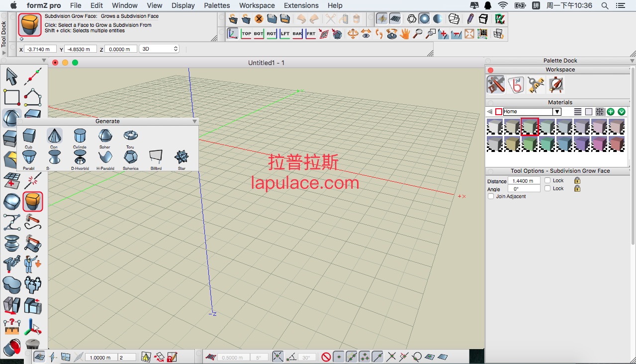Open the Generate palette options triangle
This screenshot has width=636, height=364.
194,121
